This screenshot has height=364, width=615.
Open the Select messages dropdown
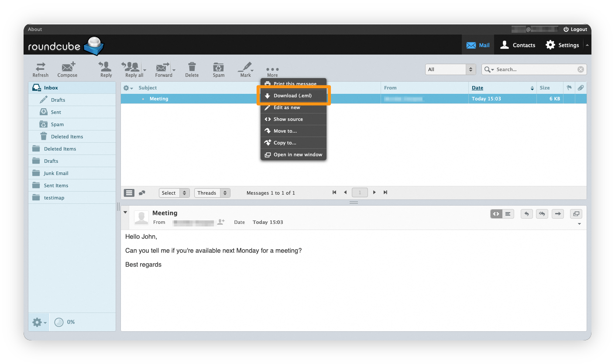coord(174,192)
